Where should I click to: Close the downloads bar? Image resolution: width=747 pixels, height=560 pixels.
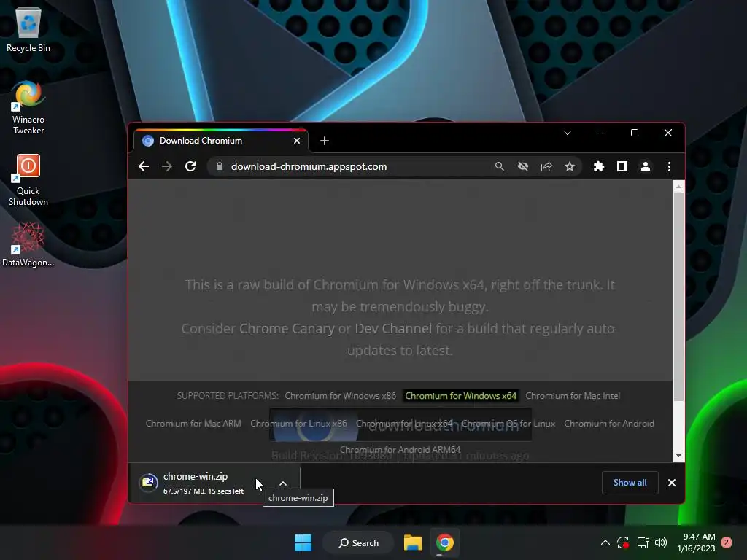point(672,483)
